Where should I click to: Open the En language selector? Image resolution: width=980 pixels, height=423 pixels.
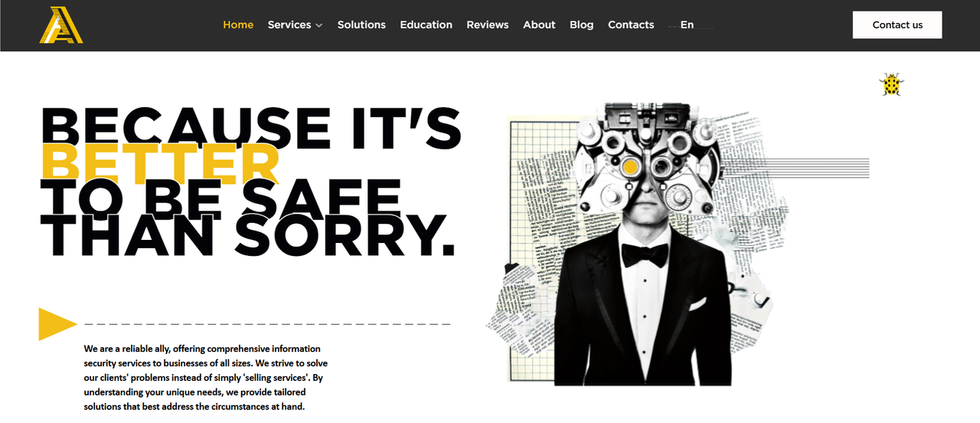[x=687, y=25]
